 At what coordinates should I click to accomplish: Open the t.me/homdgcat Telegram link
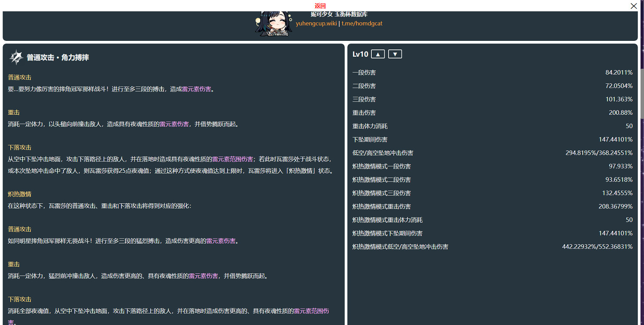[x=362, y=23]
